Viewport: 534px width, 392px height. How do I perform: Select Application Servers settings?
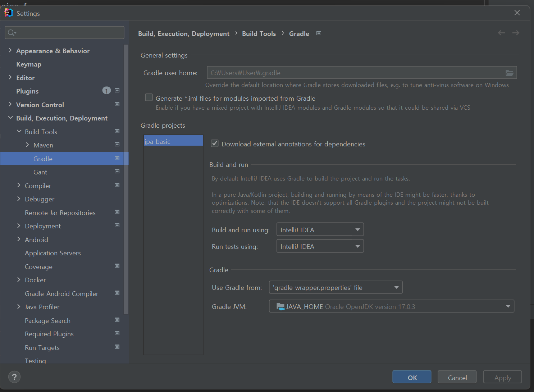53,253
